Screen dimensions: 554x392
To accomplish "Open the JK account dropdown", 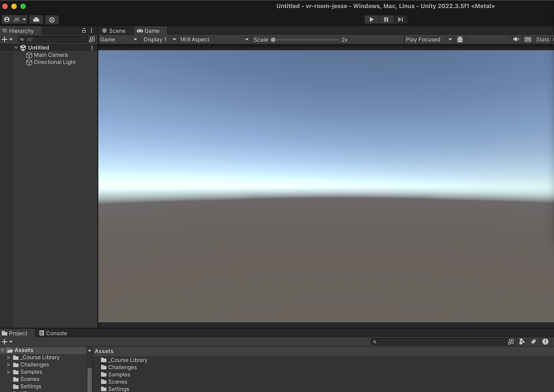I will pos(15,19).
